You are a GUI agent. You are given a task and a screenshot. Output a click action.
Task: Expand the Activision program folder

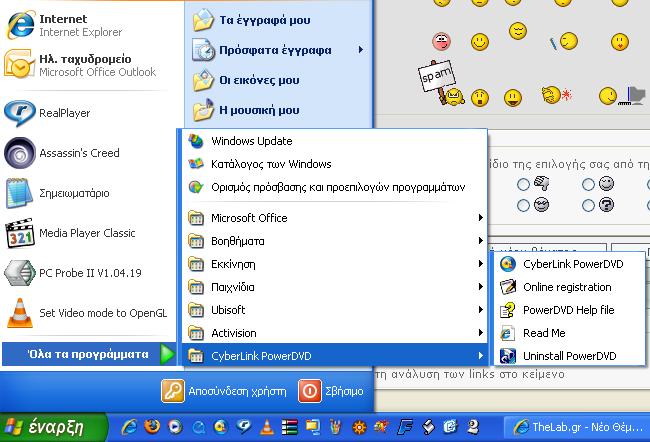pyautogui.click(x=334, y=333)
